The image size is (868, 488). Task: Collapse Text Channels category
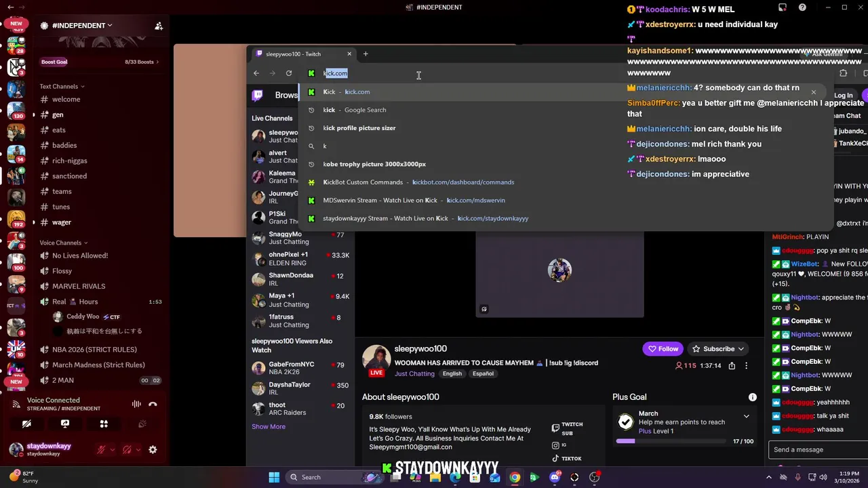click(62, 86)
